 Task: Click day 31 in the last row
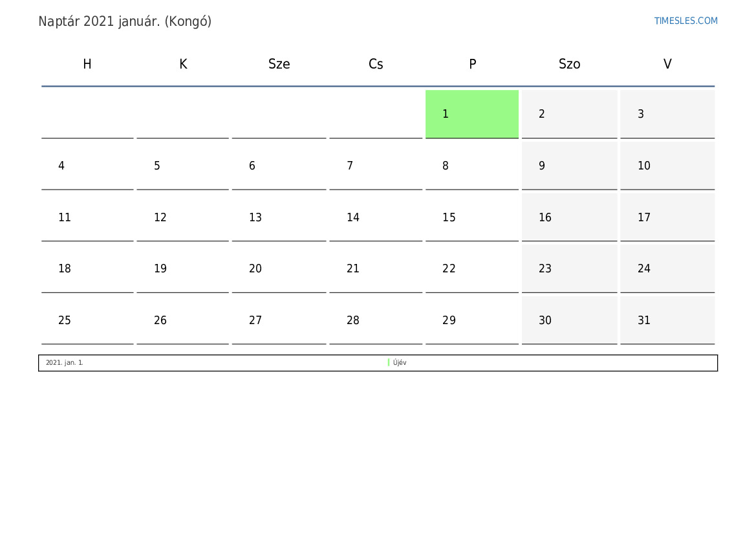(x=667, y=320)
